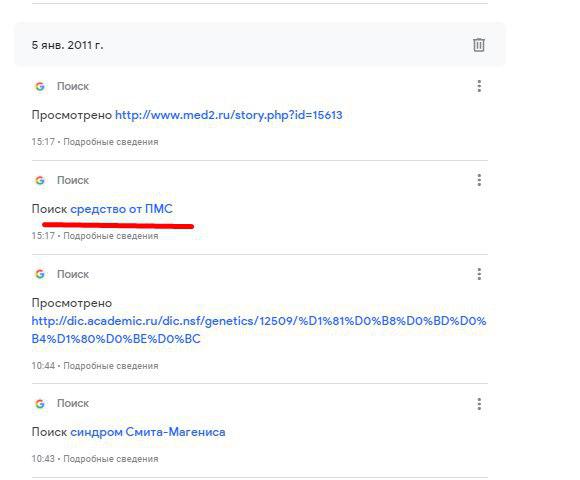View Подробные сведения under средство от ПМС
Image resolution: width=580 pixels, height=480 pixels.
111,236
